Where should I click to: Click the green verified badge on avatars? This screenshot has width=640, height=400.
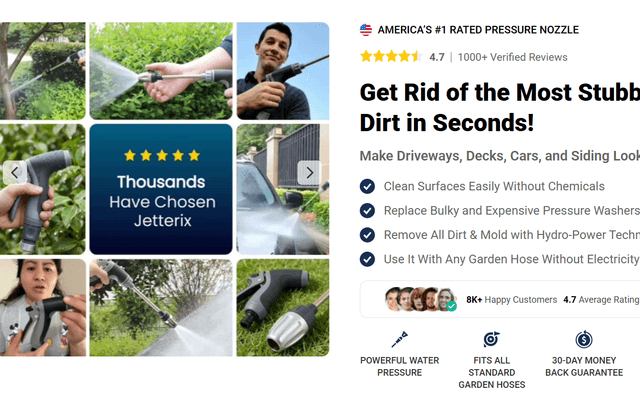(x=451, y=306)
